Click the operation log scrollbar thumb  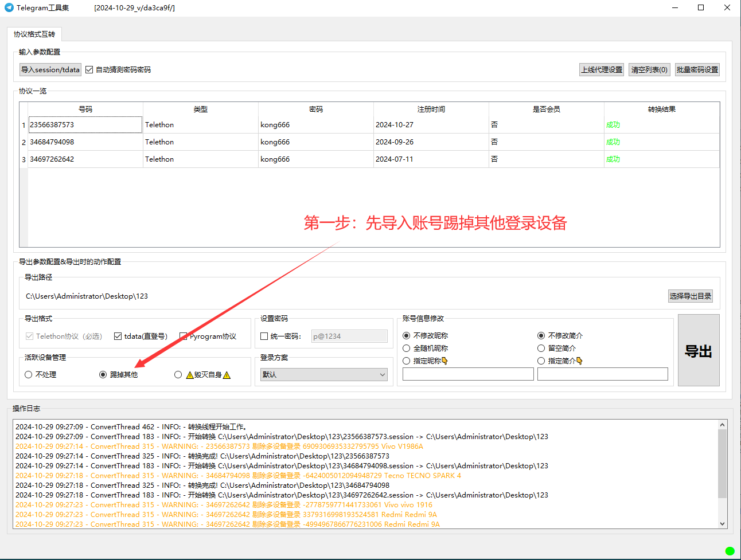pyautogui.click(x=723, y=464)
